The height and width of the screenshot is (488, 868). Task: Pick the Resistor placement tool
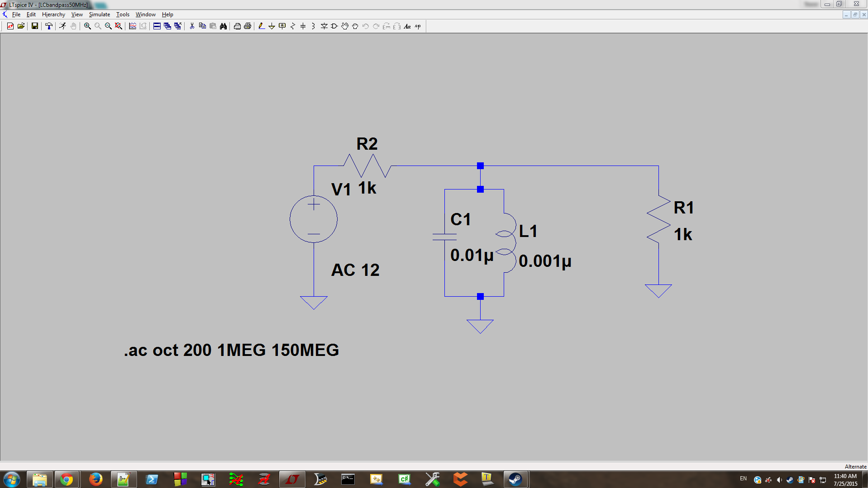click(x=292, y=26)
